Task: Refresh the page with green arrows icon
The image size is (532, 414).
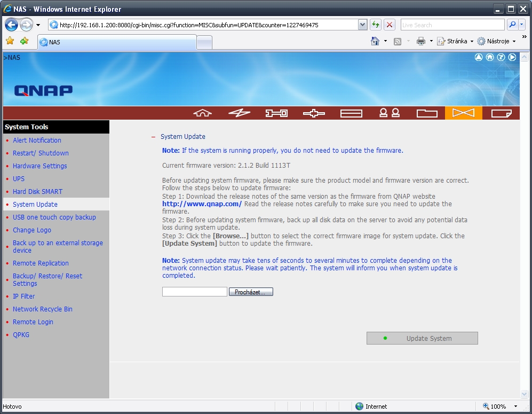Action: (x=375, y=25)
